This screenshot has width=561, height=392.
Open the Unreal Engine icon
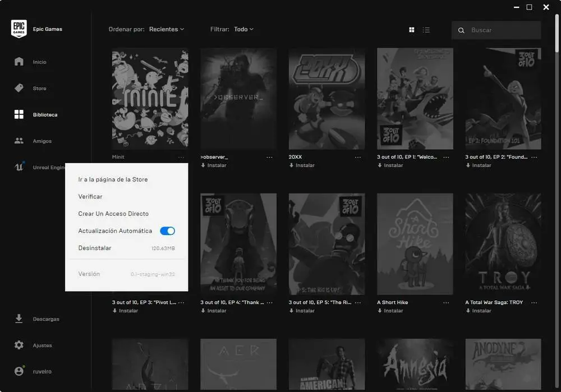[19, 167]
